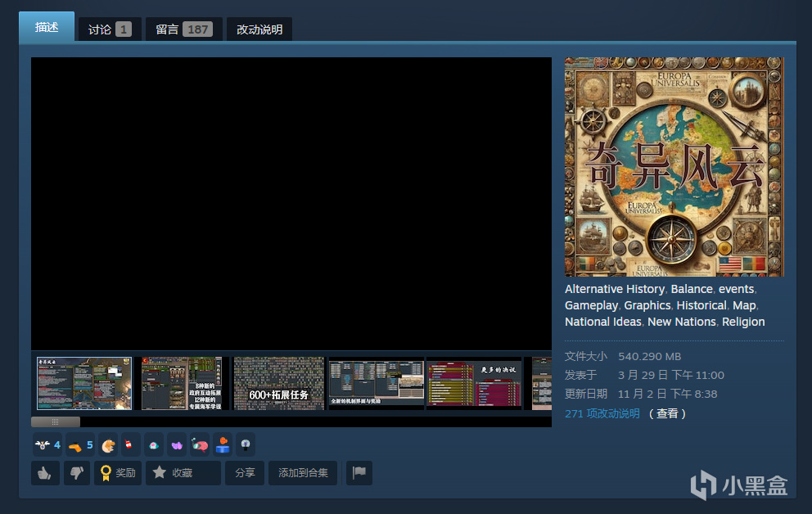Screen dimensions: 812x514
Task: Open the 奖励 award button
Action: coord(118,472)
